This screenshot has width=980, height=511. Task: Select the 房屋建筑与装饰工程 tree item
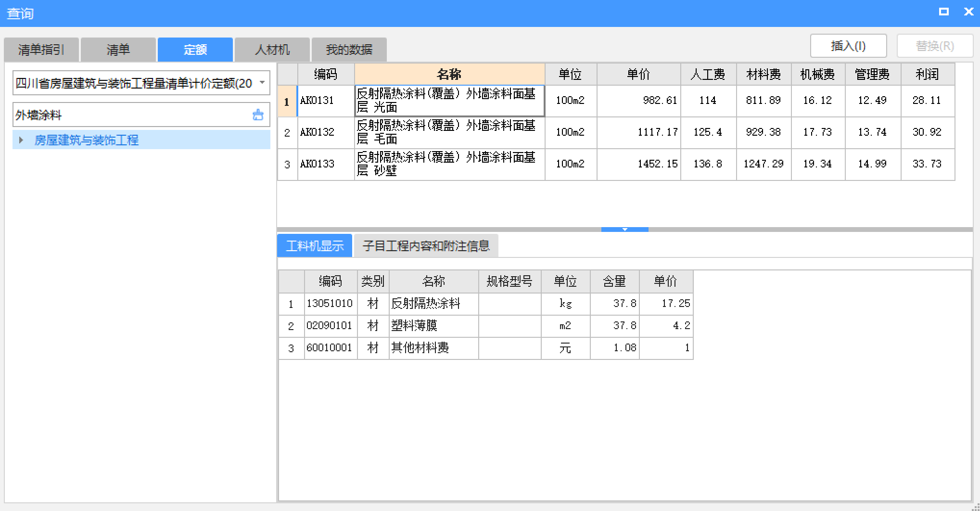point(141,140)
